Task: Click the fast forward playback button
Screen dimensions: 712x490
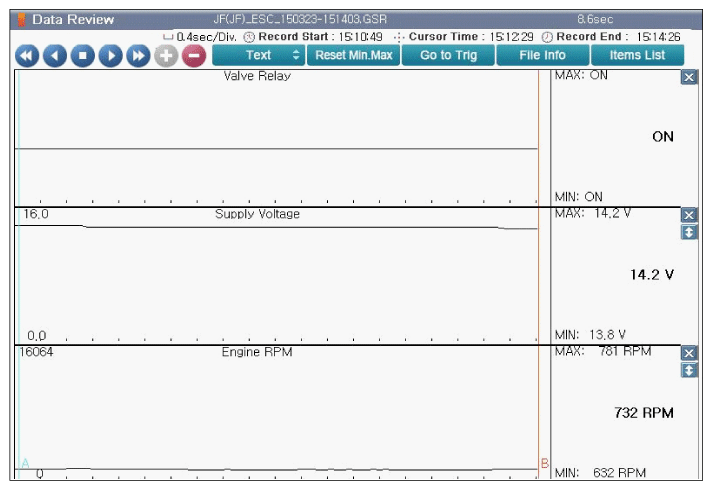Action: pos(138,56)
